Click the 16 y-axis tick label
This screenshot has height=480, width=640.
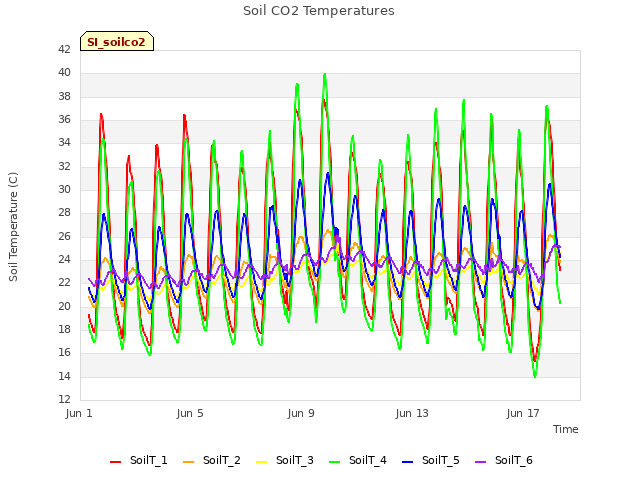click(x=64, y=353)
